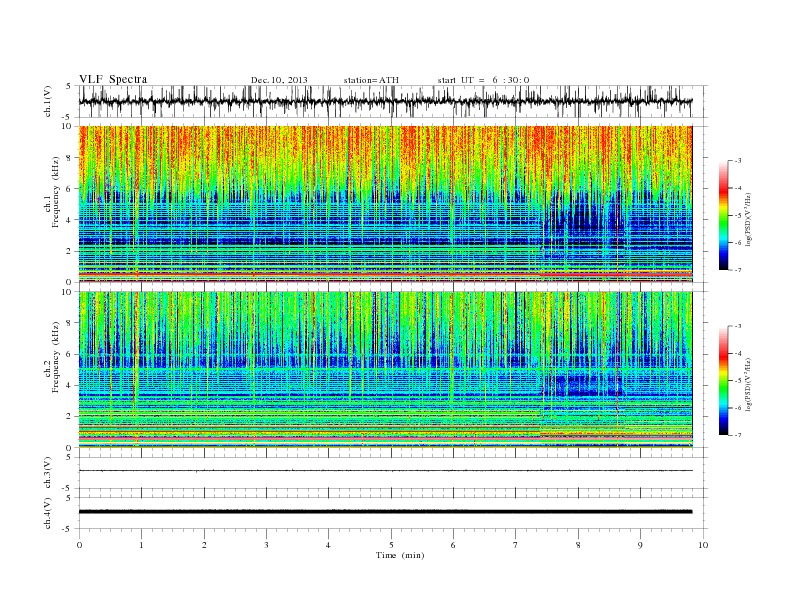Image resolution: width=792 pixels, height=612 pixels.
Task: Click the ch.1 "Frequency (kHz)" axis label
Action: coord(56,191)
